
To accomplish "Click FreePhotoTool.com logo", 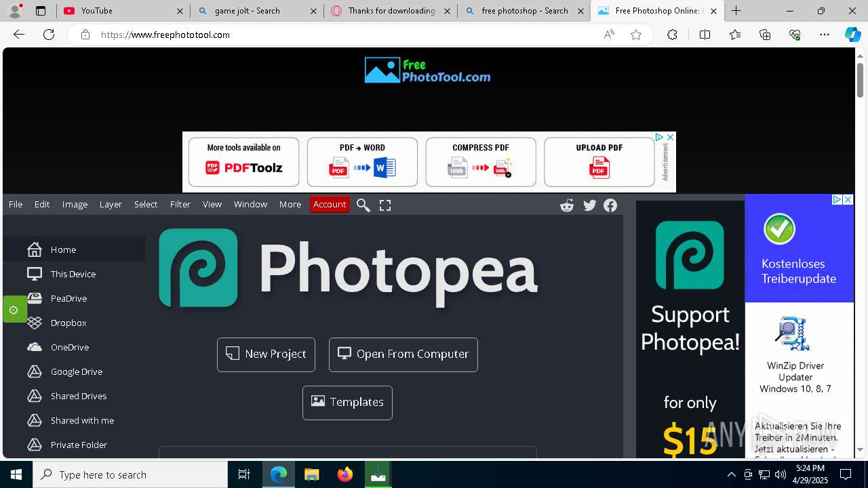I will click(427, 70).
